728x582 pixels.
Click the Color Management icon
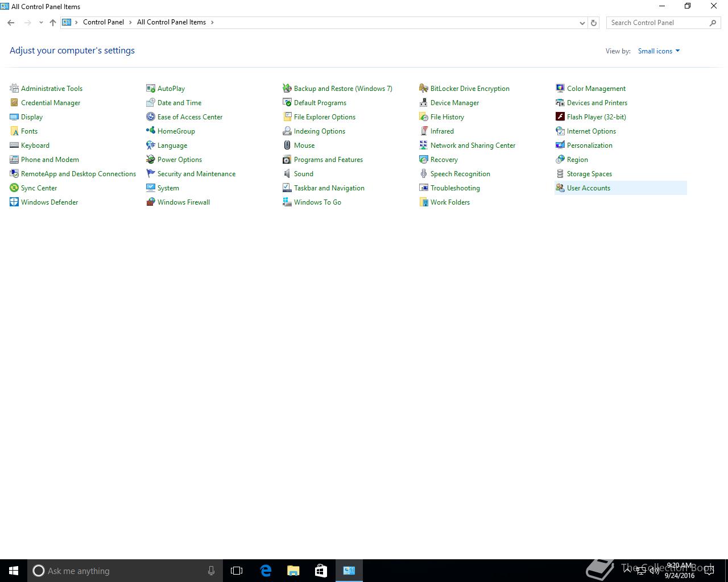560,89
